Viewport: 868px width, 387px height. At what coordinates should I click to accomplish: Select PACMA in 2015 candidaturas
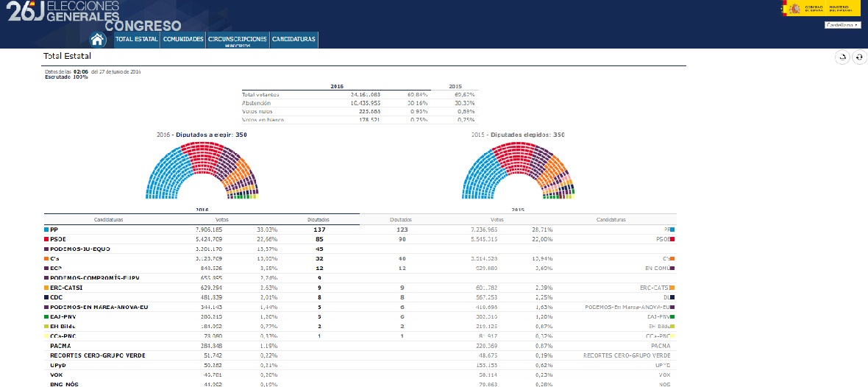coord(661,346)
